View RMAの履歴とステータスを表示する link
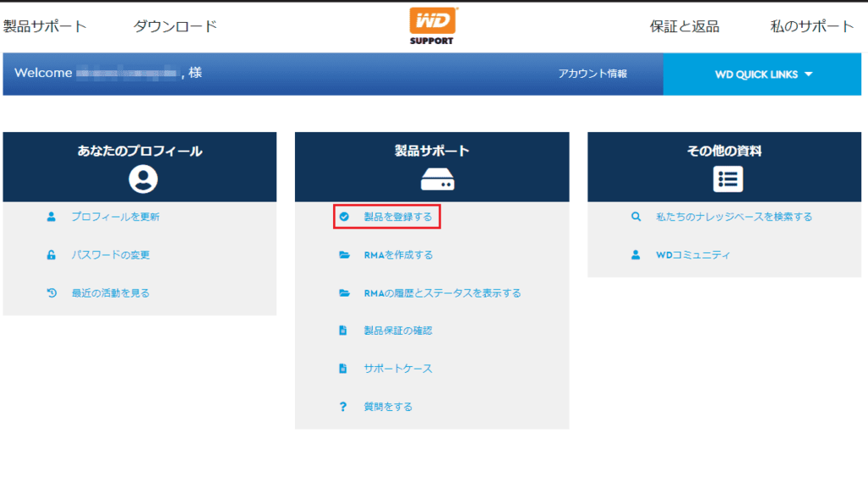868x477 pixels. [442, 293]
